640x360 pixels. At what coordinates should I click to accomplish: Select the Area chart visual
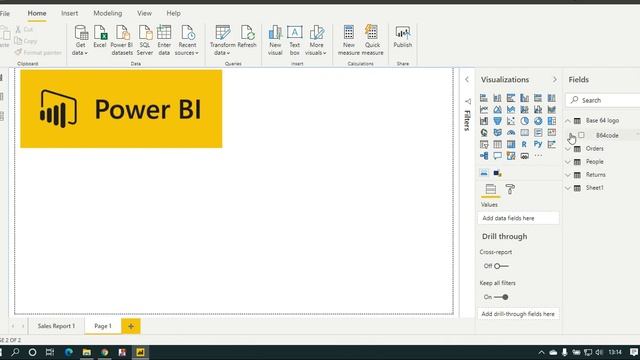pyautogui.click(x=497, y=109)
